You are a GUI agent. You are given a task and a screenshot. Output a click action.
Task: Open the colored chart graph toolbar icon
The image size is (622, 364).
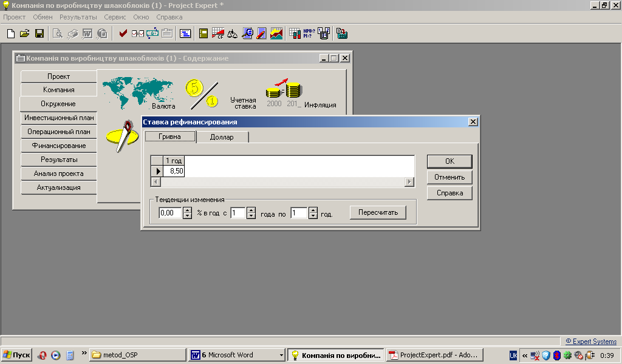276,33
